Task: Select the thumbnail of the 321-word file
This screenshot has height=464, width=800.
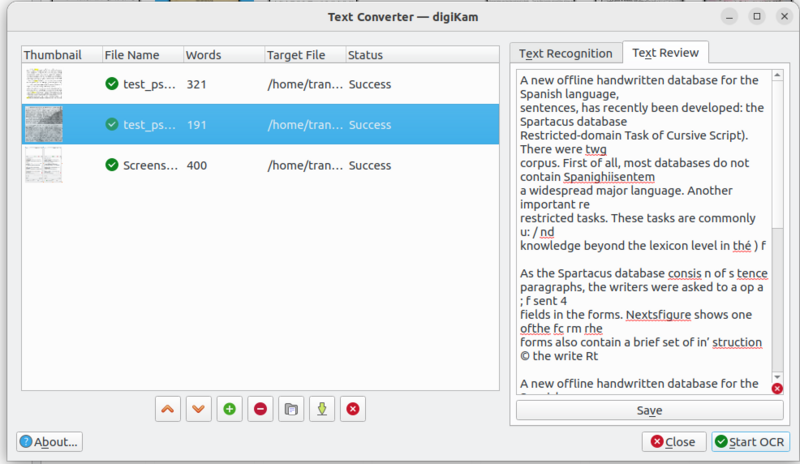Action: pos(43,84)
